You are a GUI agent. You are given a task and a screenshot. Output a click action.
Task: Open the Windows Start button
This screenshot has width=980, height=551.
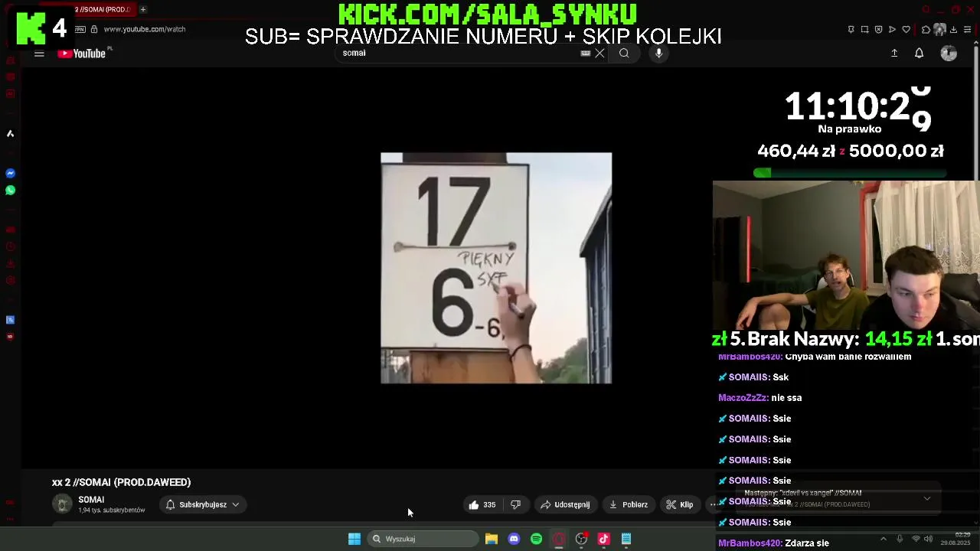click(x=354, y=539)
